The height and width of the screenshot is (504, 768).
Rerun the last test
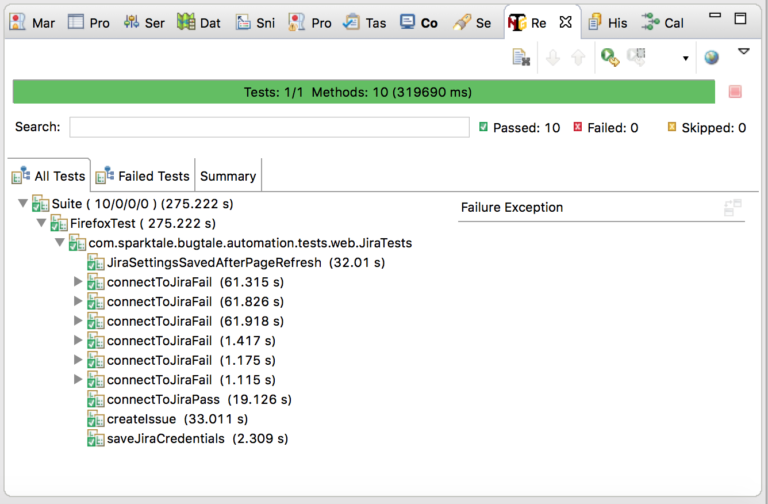(x=610, y=57)
